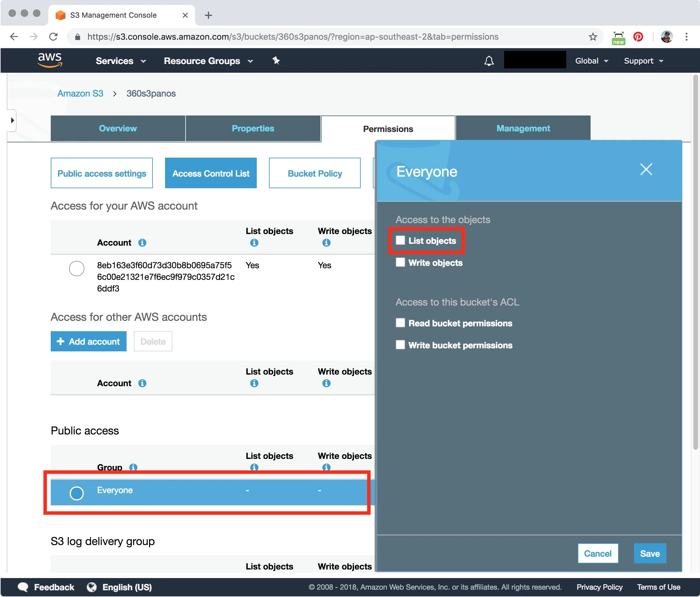This screenshot has width=700, height=597.
Task: Open the Bucket Policy section
Action: (315, 173)
